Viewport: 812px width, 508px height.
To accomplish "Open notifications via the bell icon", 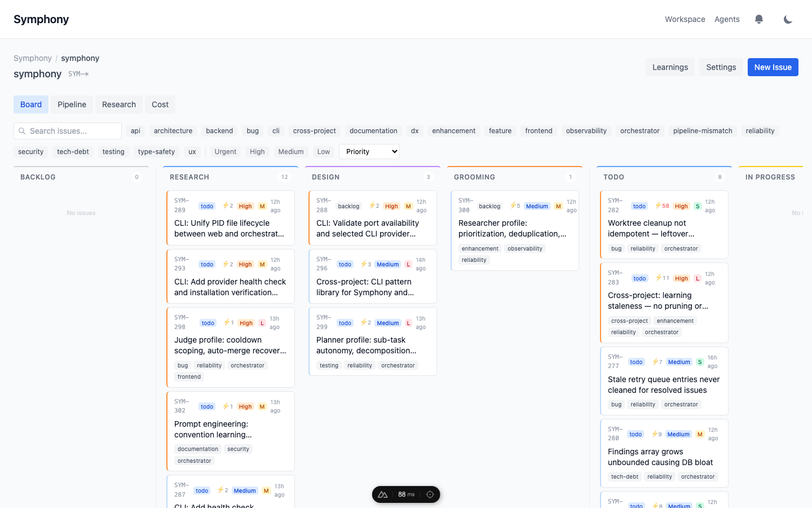I will point(759,19).
